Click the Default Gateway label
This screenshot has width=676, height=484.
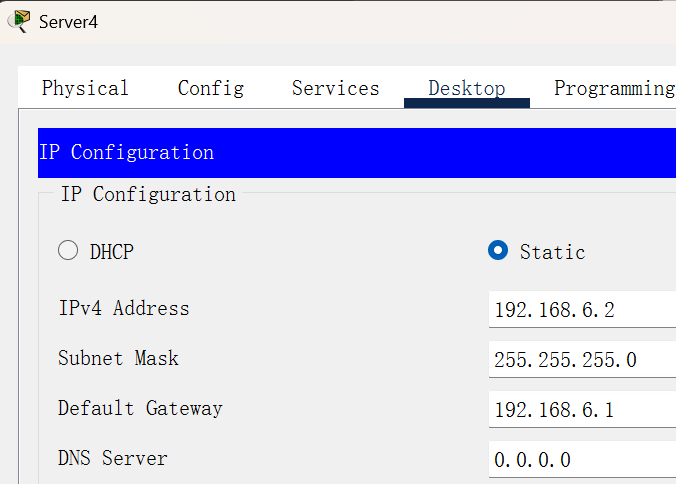click(x=140, y=408)
